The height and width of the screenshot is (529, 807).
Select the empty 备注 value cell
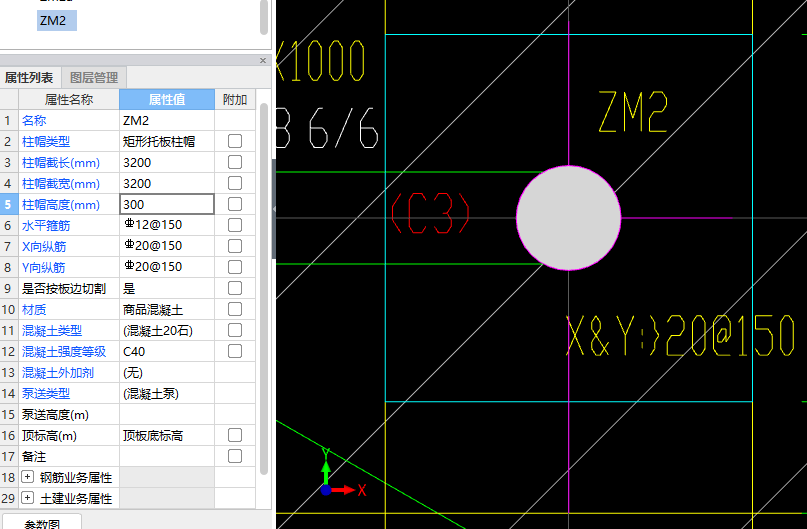pyautogui.click(x=167, y=456)
